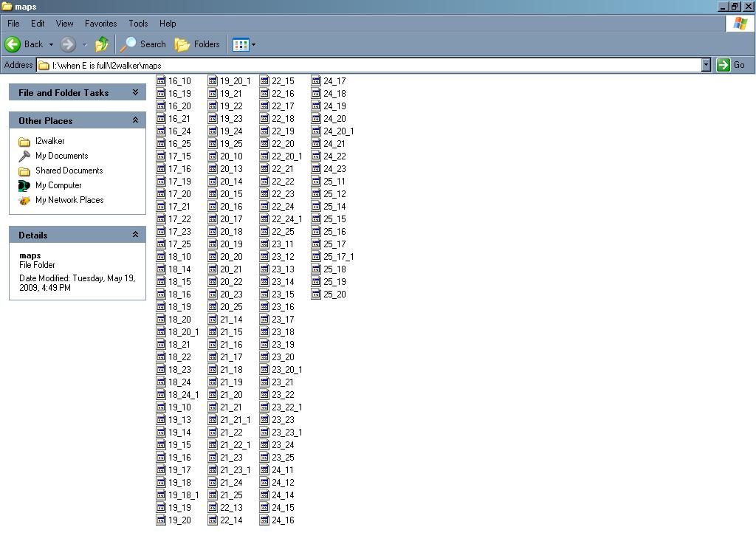Open the File menu
This screenshot has height=544, width=756.
pyautogui.click(x=13, y=23)
